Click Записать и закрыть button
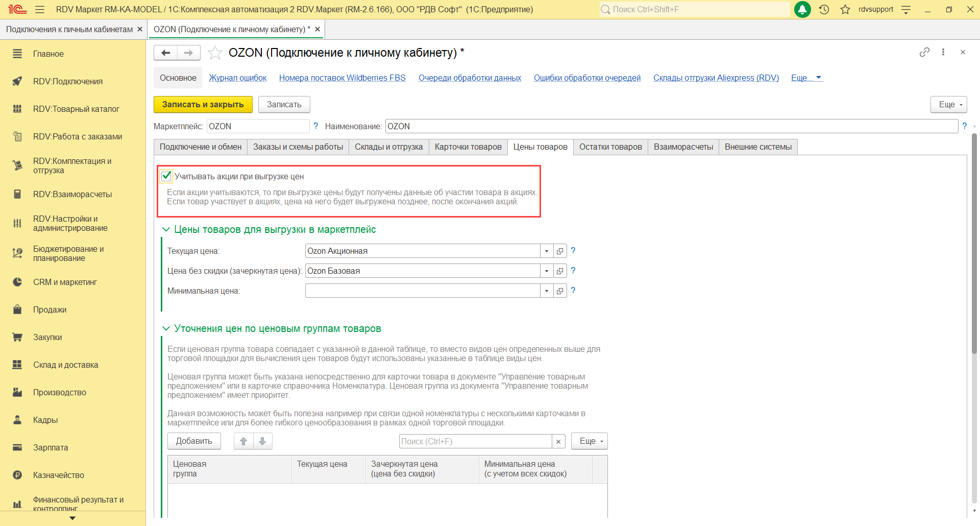Screen dimensions: 980x526 pyautogui.click(x=203, y=104)
